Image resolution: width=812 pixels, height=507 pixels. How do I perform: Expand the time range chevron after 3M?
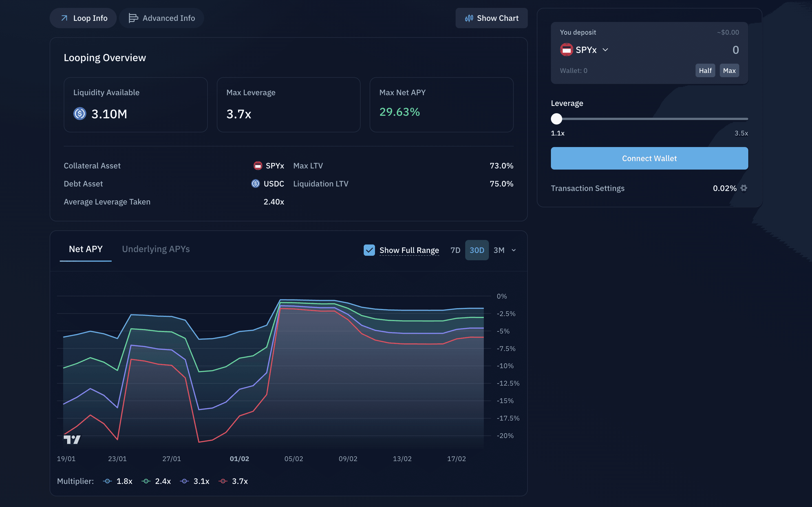click(514, 250)
